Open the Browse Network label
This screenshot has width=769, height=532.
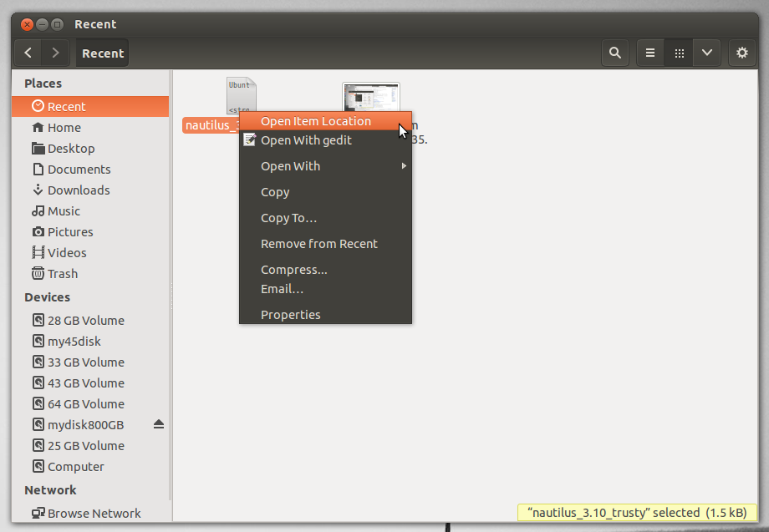(94, 514)
